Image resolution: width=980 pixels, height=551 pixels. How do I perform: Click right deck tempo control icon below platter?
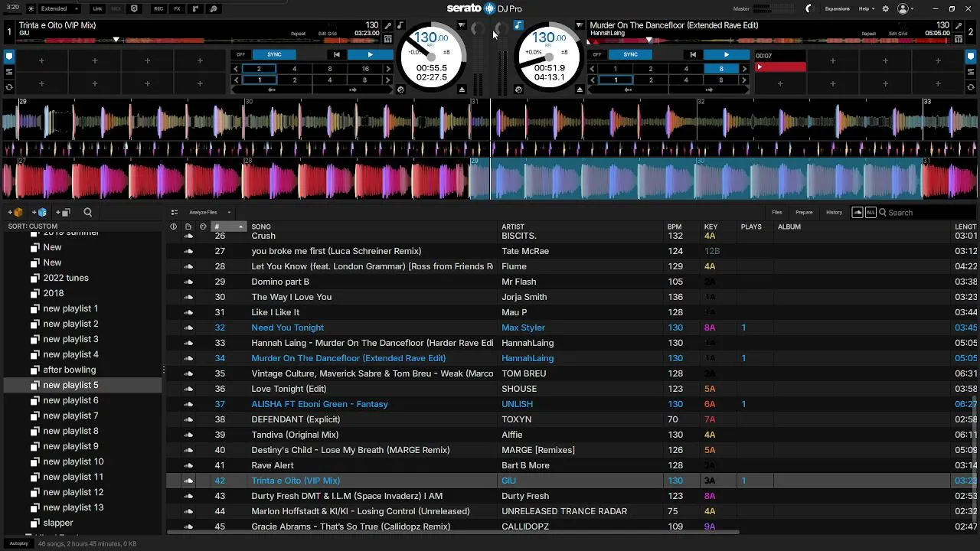518,90
